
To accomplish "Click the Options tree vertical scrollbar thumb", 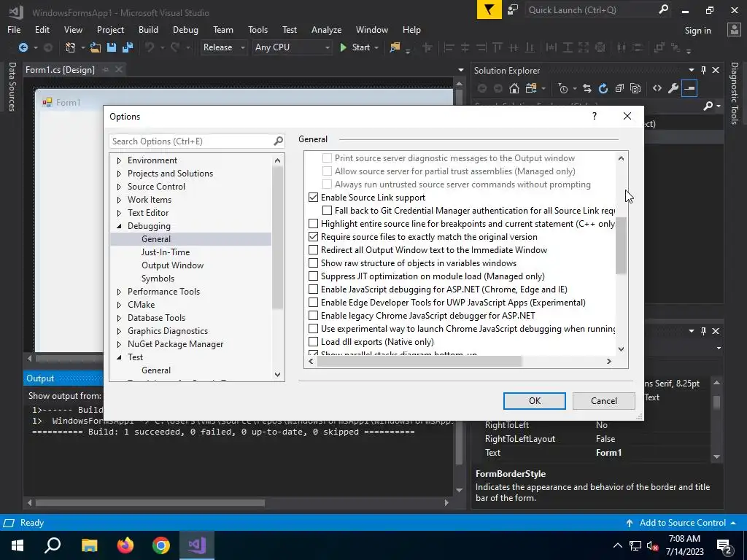I will (x=277, y=238).
